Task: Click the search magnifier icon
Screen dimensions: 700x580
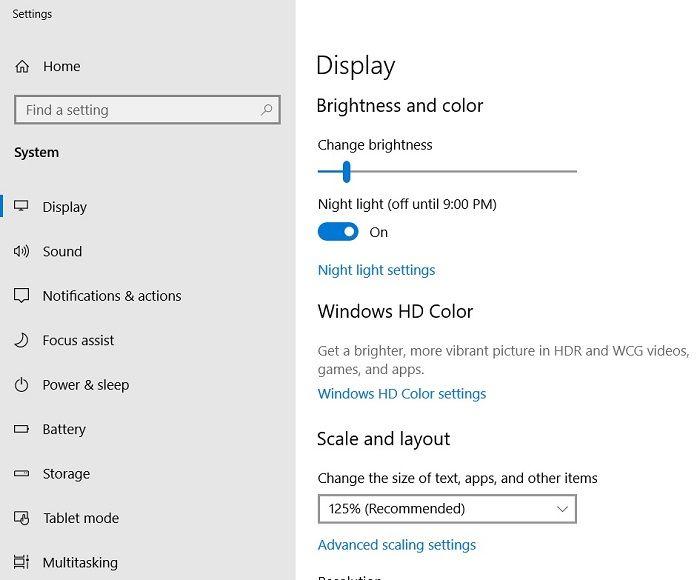Action: (x=267, y=109)
